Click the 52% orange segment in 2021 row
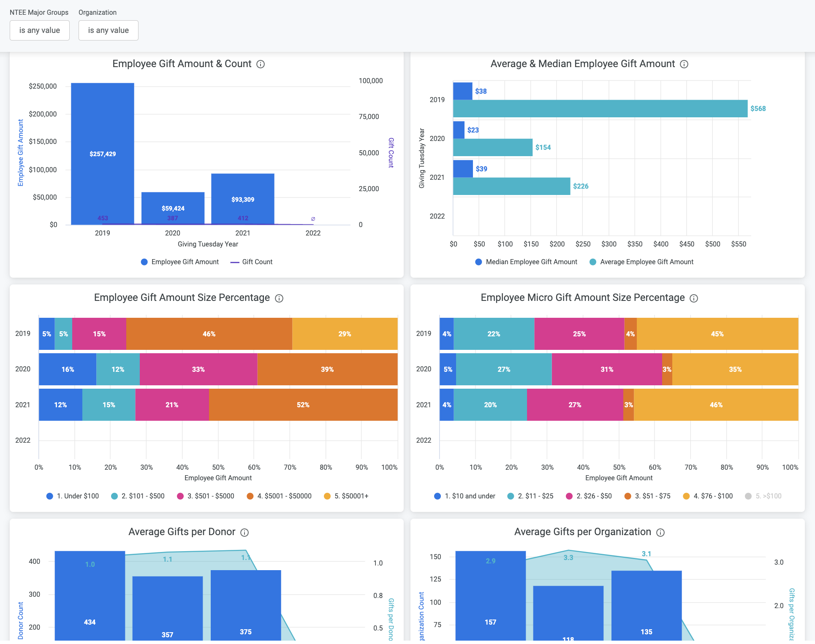Image resolution: width=815 pixels, height=644 pixels. coord(303,405)
